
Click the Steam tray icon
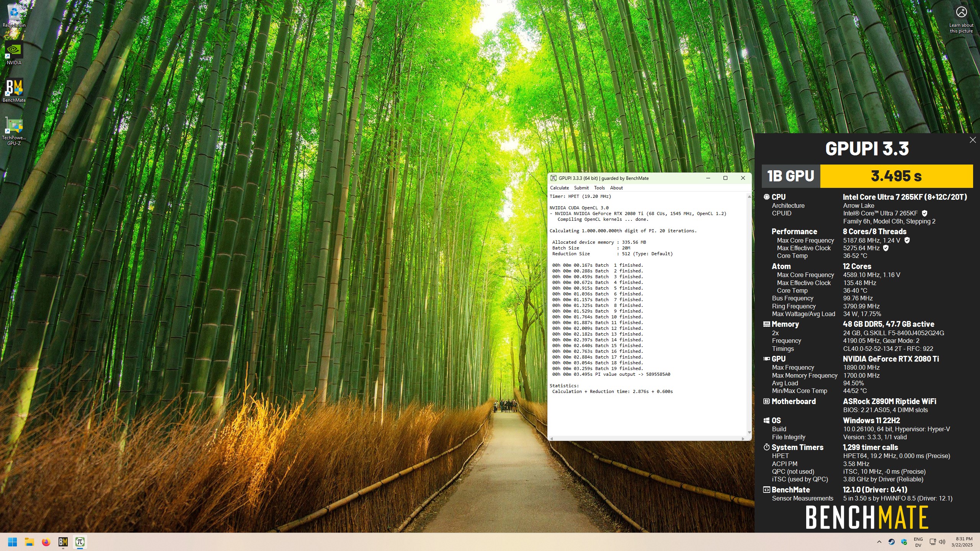point(892,542)
